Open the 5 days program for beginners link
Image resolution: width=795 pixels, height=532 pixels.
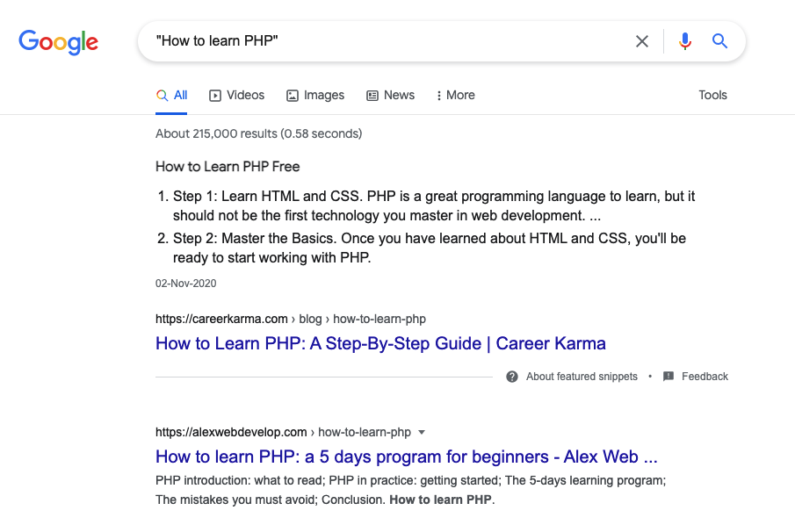(x=406, y=457)
